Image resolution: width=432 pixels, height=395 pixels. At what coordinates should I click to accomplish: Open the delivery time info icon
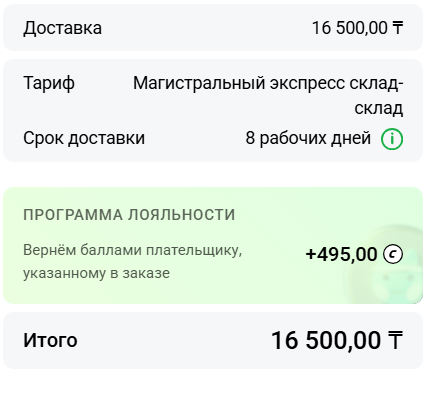(x=392, y=139)
